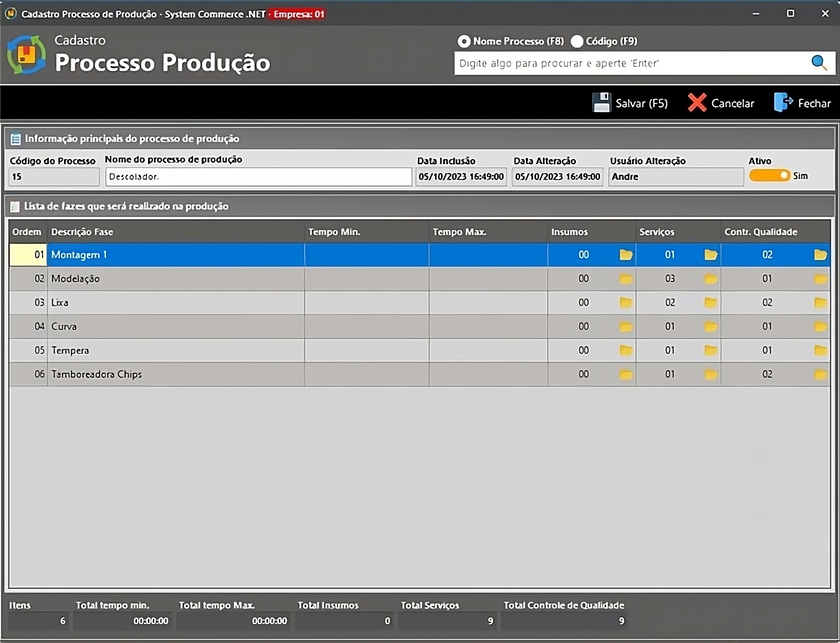
Task: Open Contr. Qualidade folder for Lixa row
Action: [x=820, y=303]
